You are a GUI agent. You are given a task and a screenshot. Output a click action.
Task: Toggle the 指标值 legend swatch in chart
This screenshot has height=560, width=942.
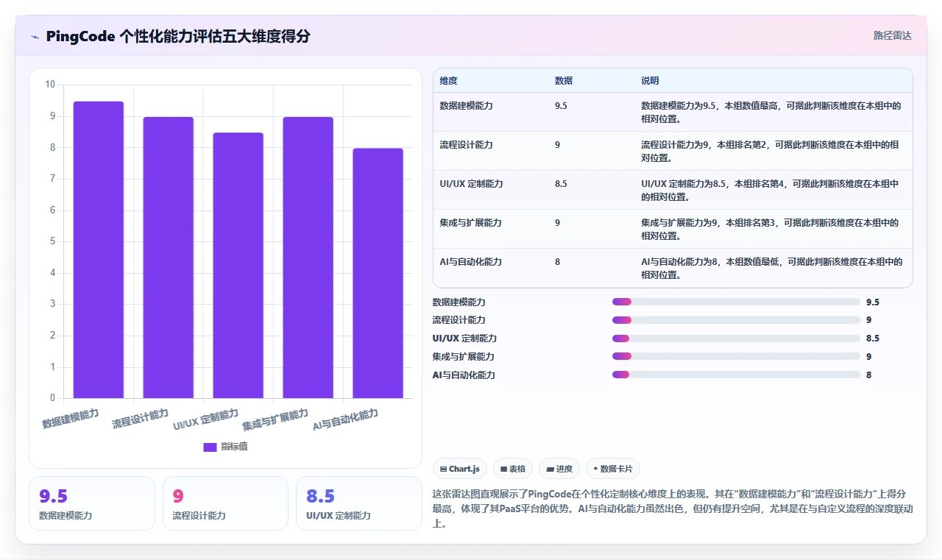click(210, 447)
